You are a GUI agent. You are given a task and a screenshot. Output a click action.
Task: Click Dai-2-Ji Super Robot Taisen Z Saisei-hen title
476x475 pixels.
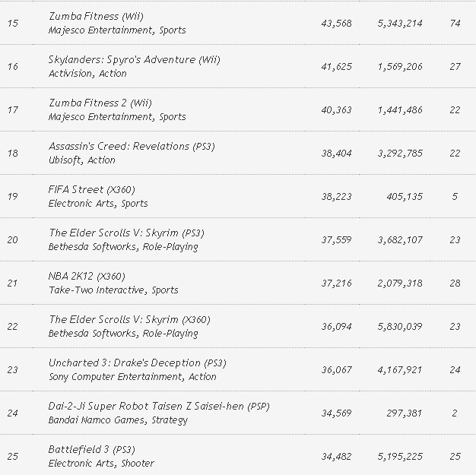(159, 406)
